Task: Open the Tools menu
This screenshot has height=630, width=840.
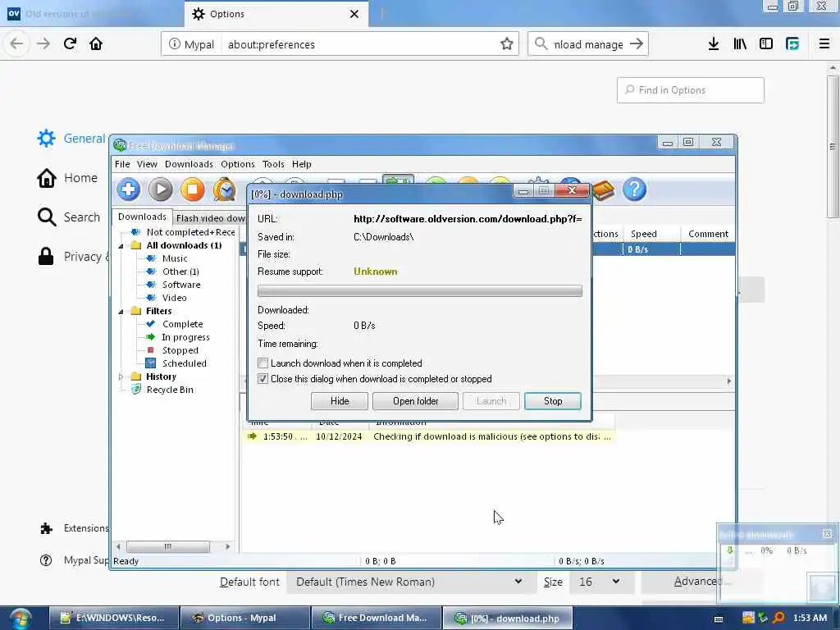Action: click(273, 164)
